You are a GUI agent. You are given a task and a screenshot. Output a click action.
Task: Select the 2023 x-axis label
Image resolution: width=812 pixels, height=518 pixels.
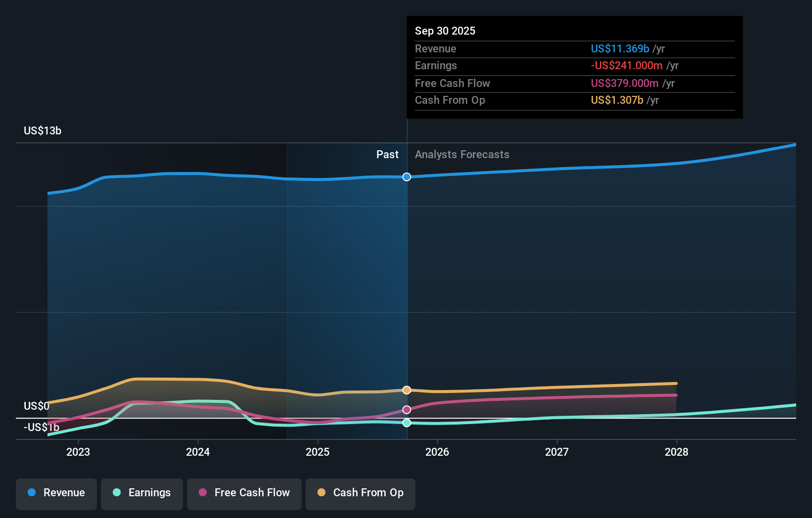click(78, 452)
